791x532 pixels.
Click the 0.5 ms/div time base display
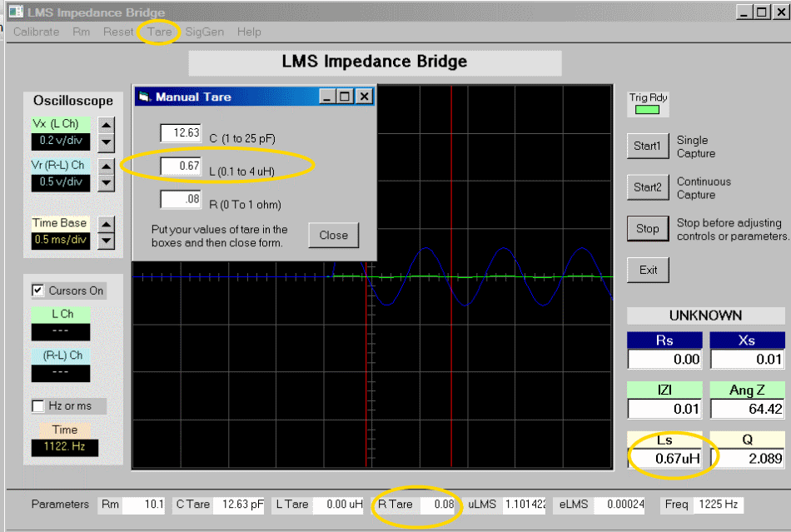pyautogui.click(x=61, y=240)
